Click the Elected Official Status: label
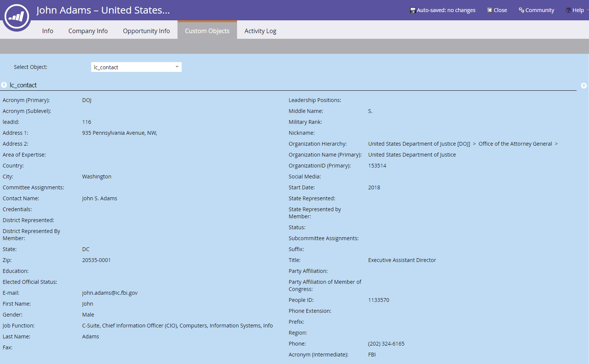The width and height of the screenshot is (589, 364). [x=30, y=282]
